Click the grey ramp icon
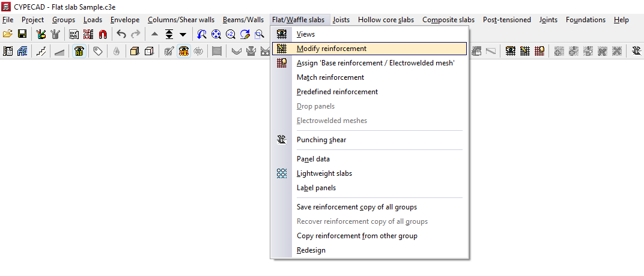Viewport: 644px width, 276px height. (59, 51)
